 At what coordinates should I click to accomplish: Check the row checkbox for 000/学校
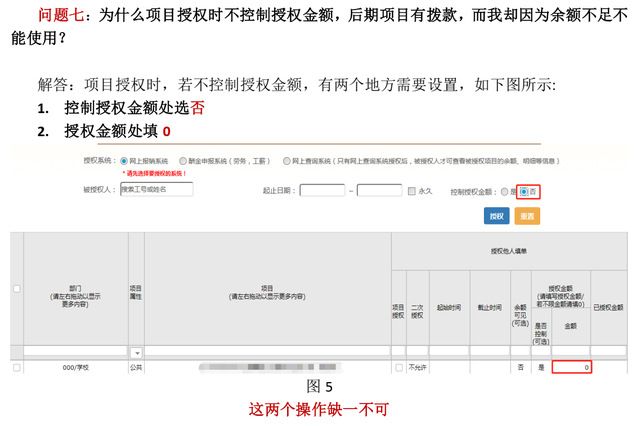click(16, 367)
